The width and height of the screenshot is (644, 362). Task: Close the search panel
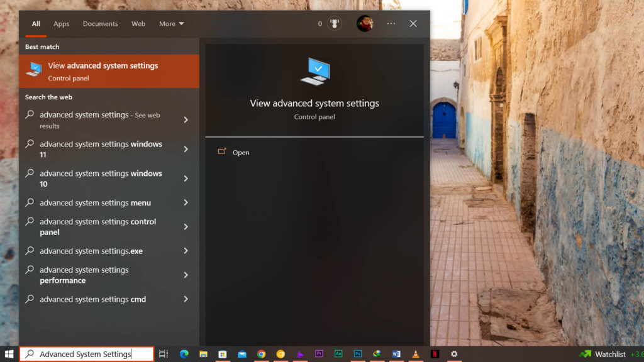(413, 24)
